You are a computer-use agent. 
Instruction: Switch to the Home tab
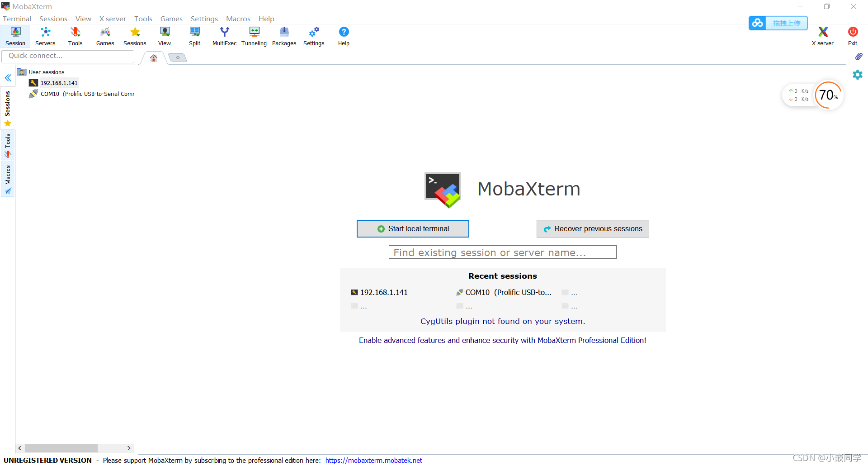click(x=154, y=58)
